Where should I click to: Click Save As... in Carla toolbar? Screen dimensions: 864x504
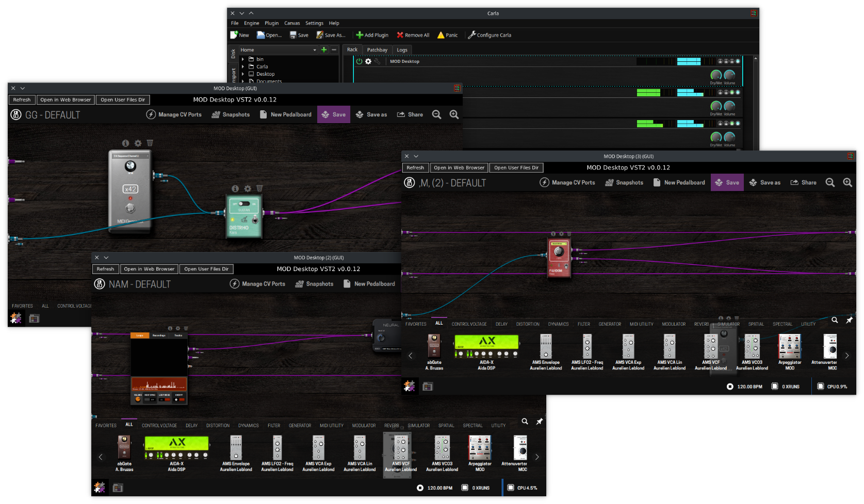pyautogui.click(x=331, y=35)
